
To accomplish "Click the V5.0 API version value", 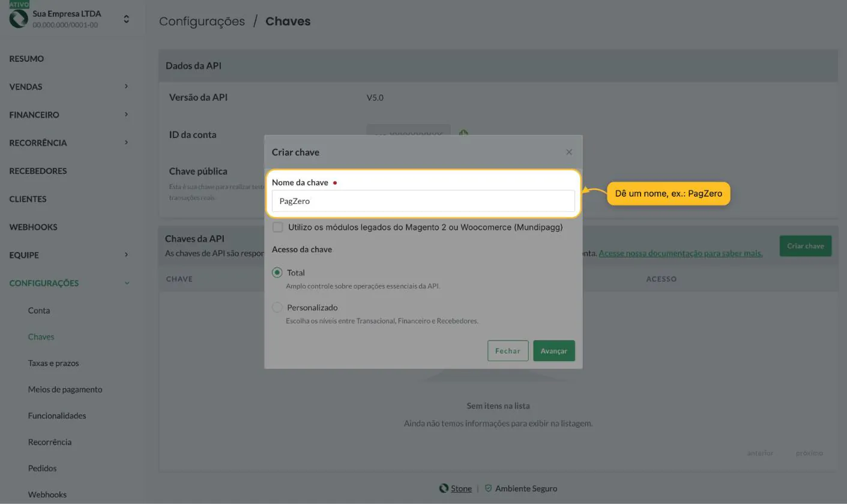I will pos(375,98).
